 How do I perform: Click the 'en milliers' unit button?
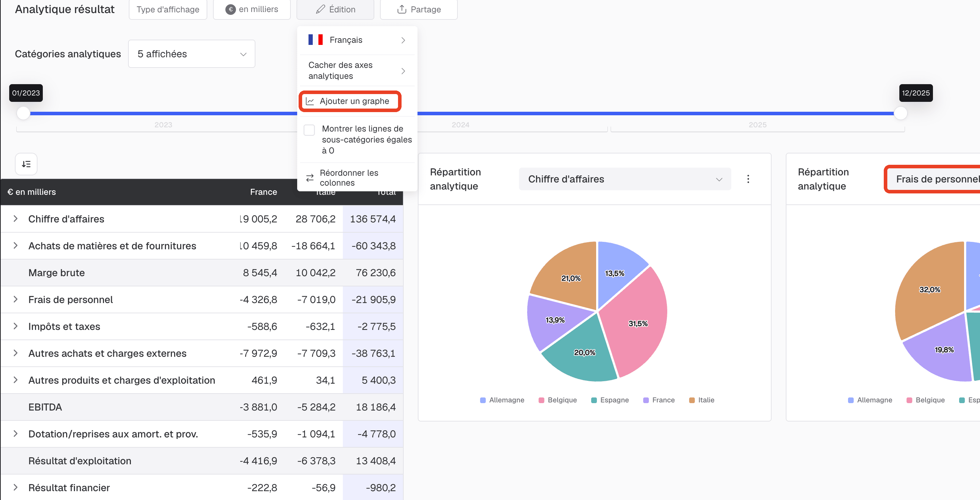click(252, 10)
